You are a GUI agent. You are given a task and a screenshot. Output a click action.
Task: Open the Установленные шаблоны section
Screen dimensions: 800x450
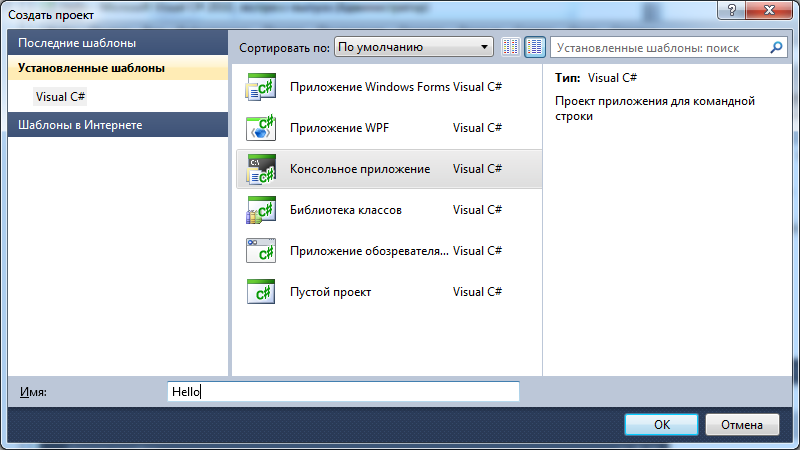(118, 68)
